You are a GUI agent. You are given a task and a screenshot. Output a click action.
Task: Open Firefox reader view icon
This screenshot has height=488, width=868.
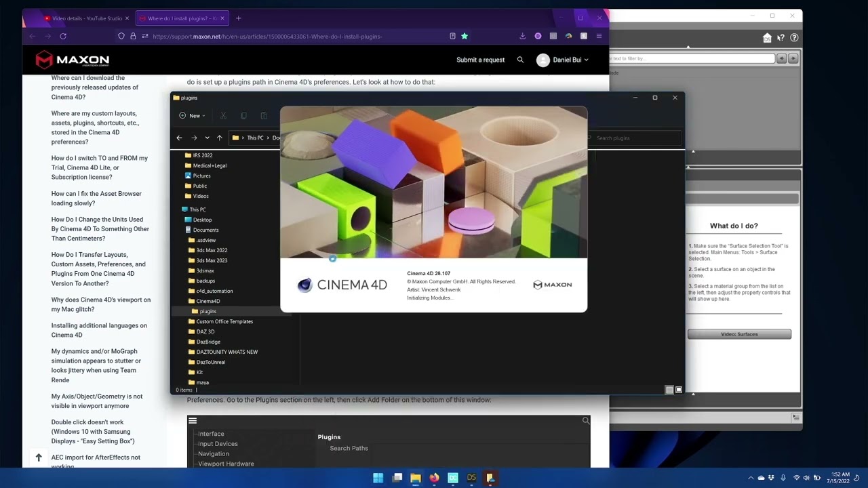(452, 36)
